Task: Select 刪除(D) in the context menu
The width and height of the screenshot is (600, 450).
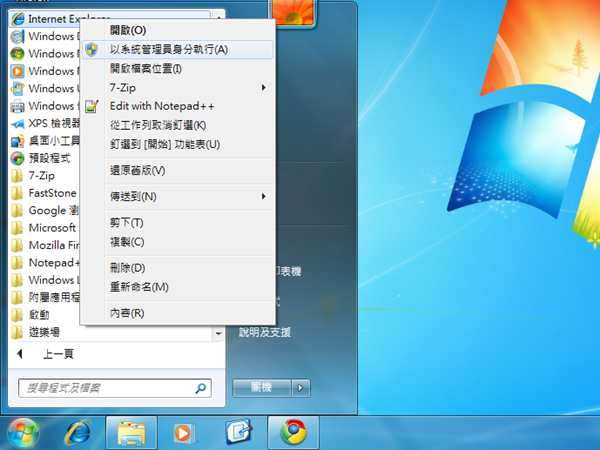Action: tap(178, 268)
